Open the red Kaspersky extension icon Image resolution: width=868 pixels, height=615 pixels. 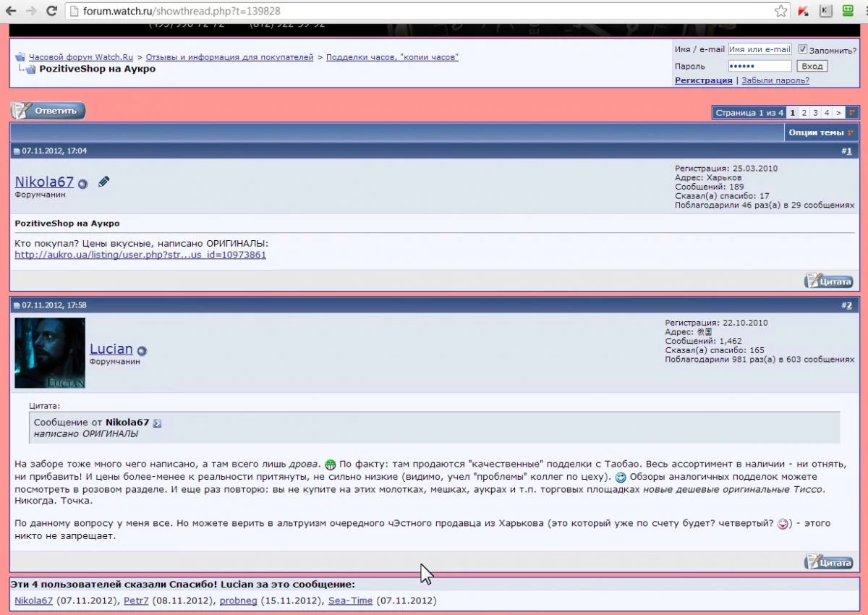(x=803, y=11)
